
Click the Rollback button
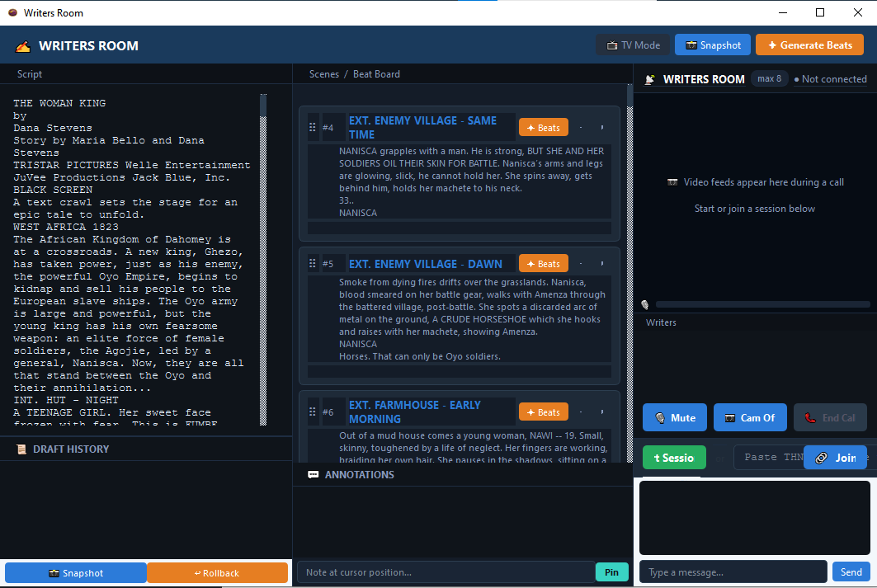tap(217, 573)
